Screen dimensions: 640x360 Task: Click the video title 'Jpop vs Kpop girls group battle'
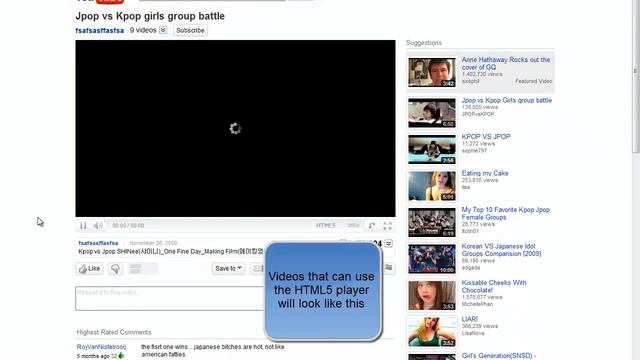click(x=150, y=16)
